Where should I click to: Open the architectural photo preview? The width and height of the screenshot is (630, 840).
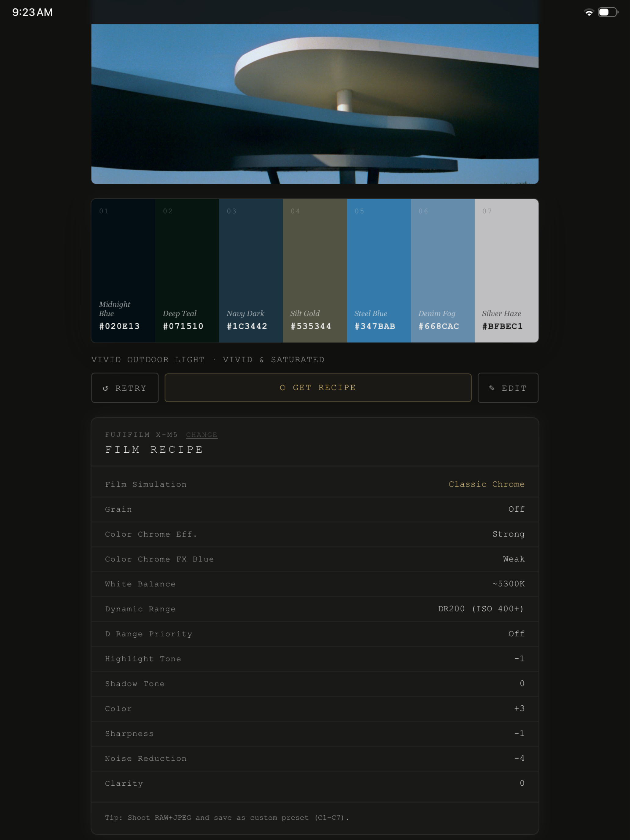[x=315, y=104]
